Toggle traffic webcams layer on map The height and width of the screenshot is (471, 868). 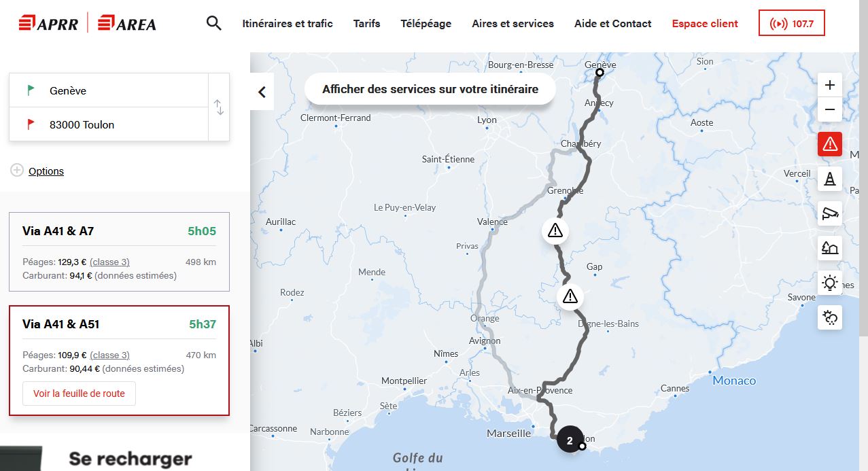[829, 213]
